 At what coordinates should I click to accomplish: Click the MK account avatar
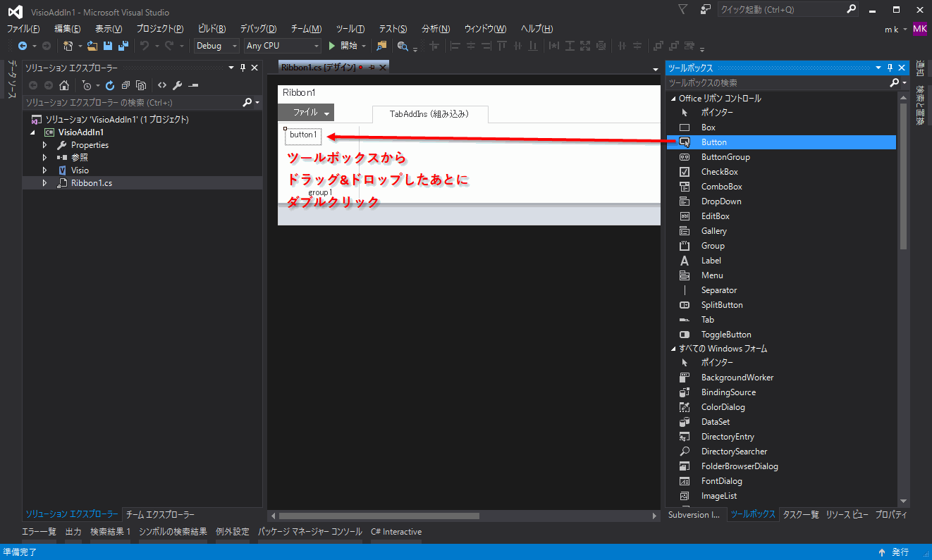click(920, 29)
